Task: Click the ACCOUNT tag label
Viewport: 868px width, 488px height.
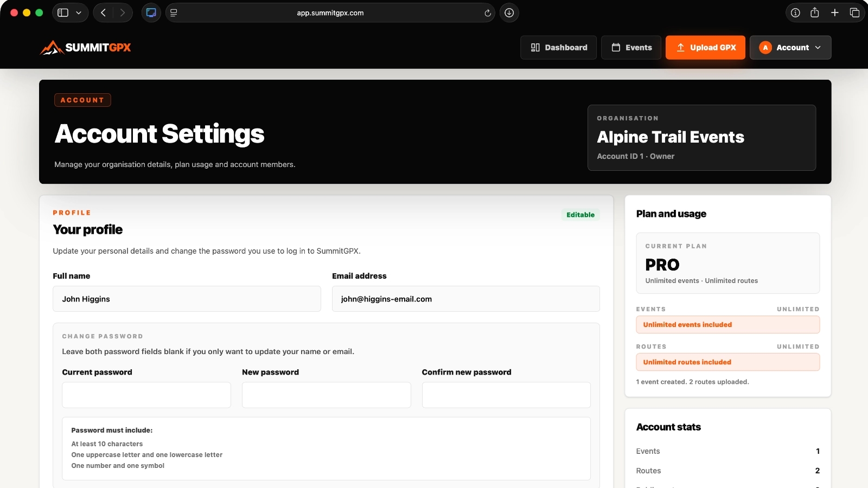Action: [82, 100]
